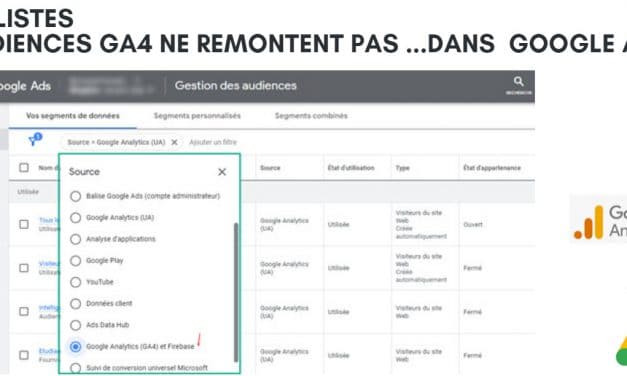Open the search icon in Google Ads header
This screenshot has height=376, width=627.
pos(519,82)
